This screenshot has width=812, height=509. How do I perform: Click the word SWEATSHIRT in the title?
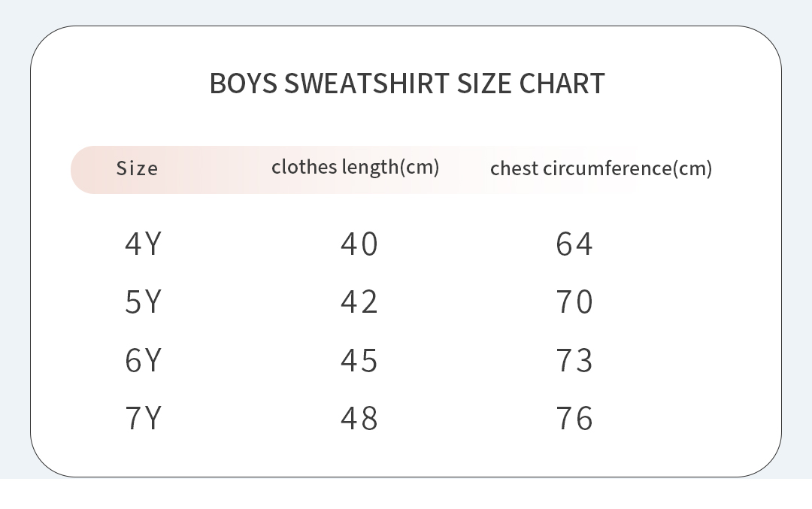[x=366, y=83]
